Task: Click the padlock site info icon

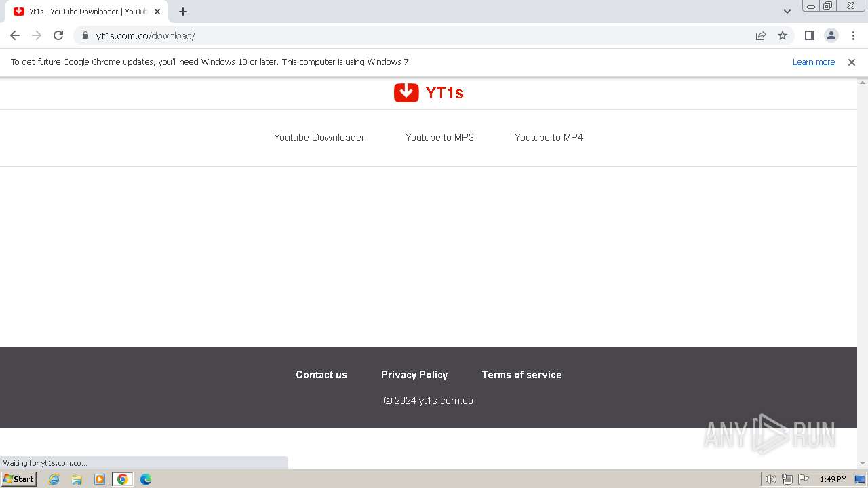Action: (x=85, y=35)
